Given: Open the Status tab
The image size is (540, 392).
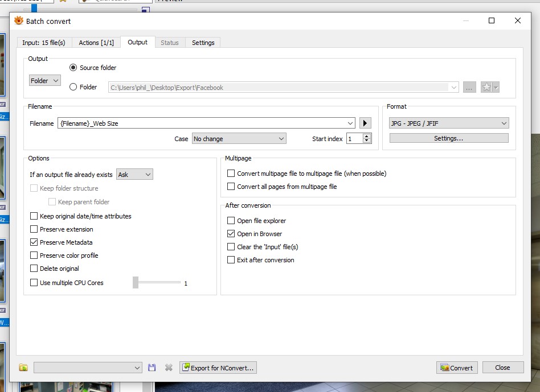Looking at the screenshot, I should point(170,43).
